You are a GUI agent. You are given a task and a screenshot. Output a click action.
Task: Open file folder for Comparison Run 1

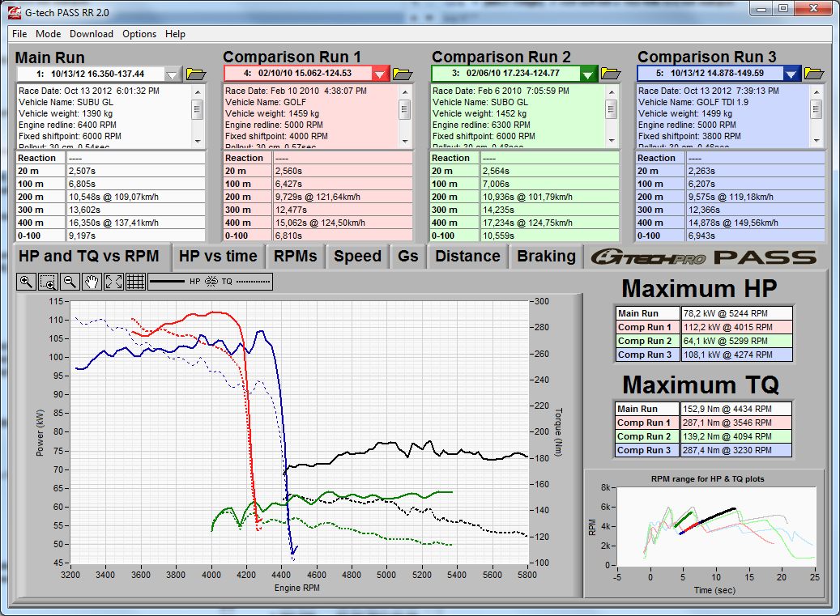tap(403, 74)
